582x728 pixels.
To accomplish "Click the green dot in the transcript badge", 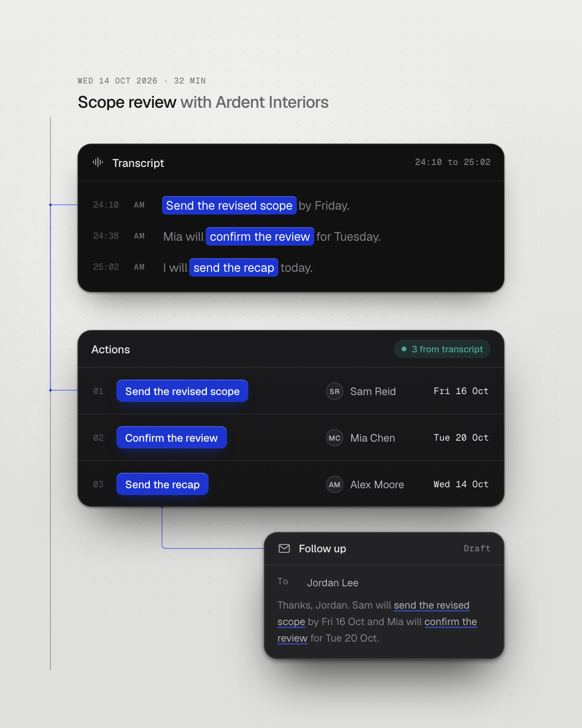I will 404,349.
